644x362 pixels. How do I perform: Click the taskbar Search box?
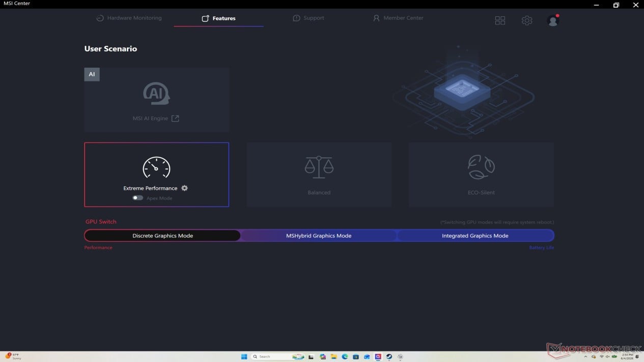[x=278, y=356]
